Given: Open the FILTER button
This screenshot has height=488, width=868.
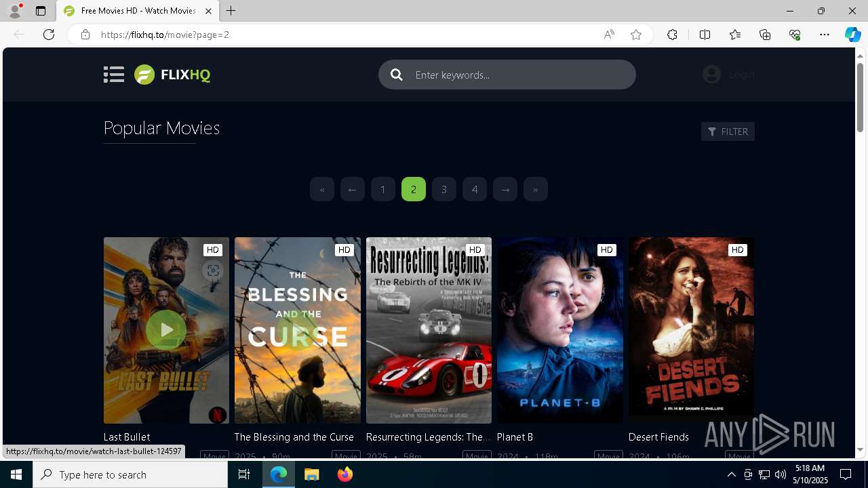Looking at the screenshot, I should point(728,131).
